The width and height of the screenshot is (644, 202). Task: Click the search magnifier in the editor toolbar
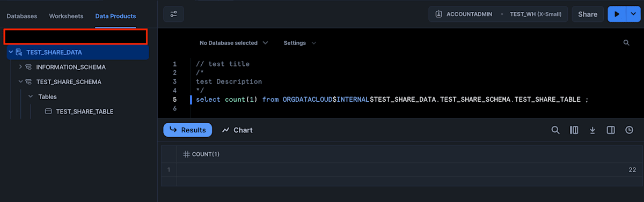click(626, 43)
